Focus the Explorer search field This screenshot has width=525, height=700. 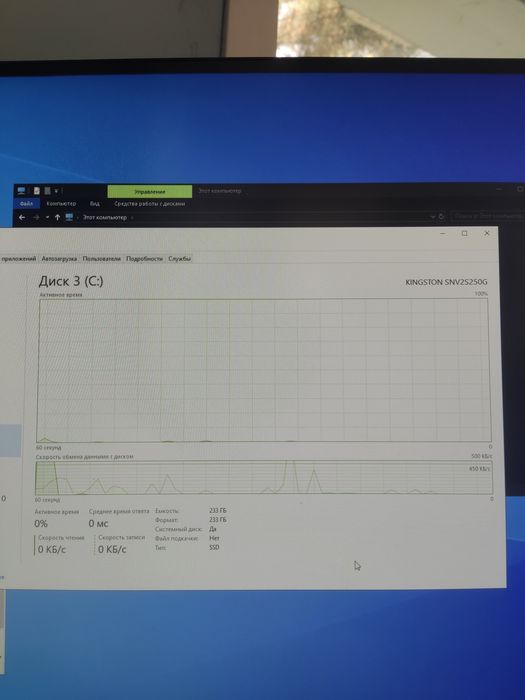tap(488, 216)
